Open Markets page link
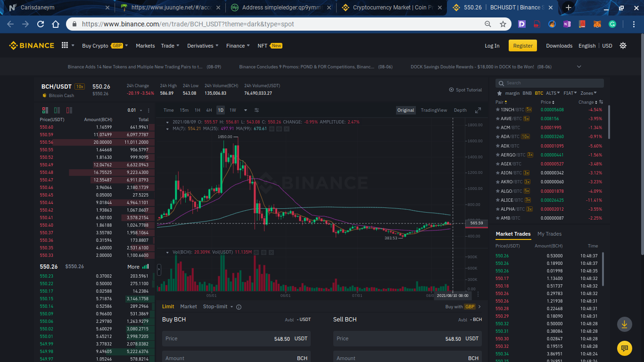 (145, 46)
